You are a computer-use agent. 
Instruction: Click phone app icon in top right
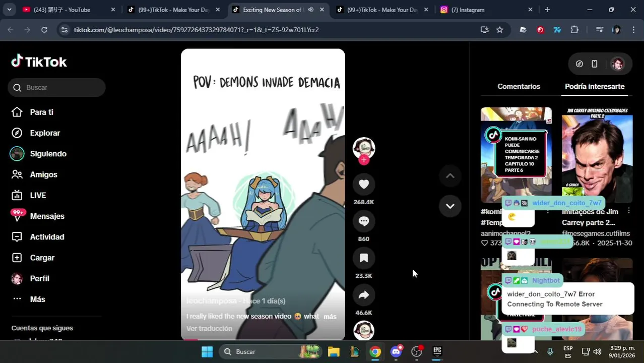[x=595, y=64]
